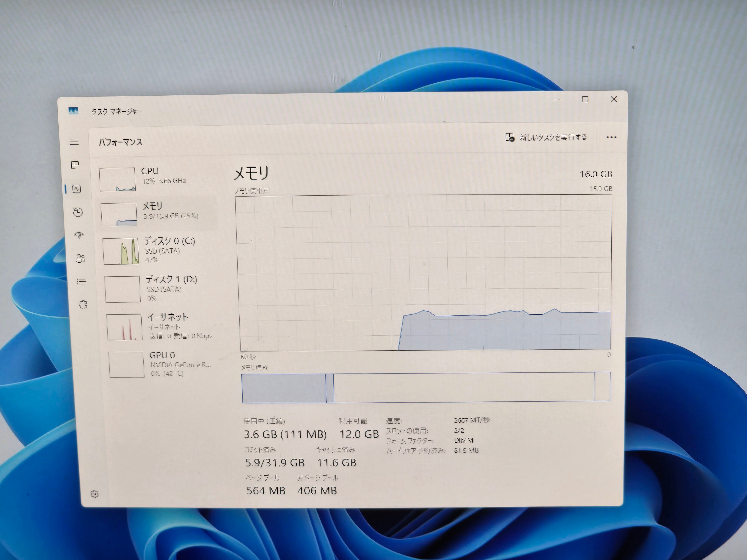Open the App history page icon
The height and width of the screenshot is (560, 747).
78,212
